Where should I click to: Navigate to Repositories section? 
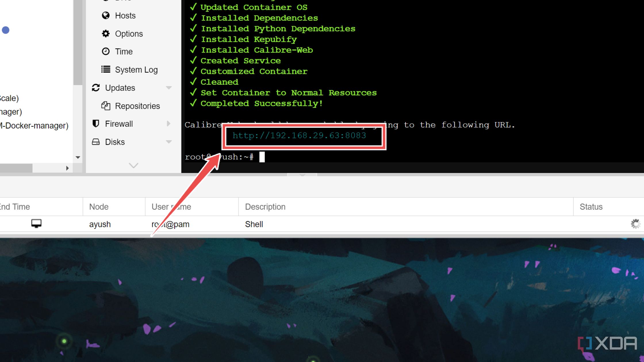click(x=137, y=106)
